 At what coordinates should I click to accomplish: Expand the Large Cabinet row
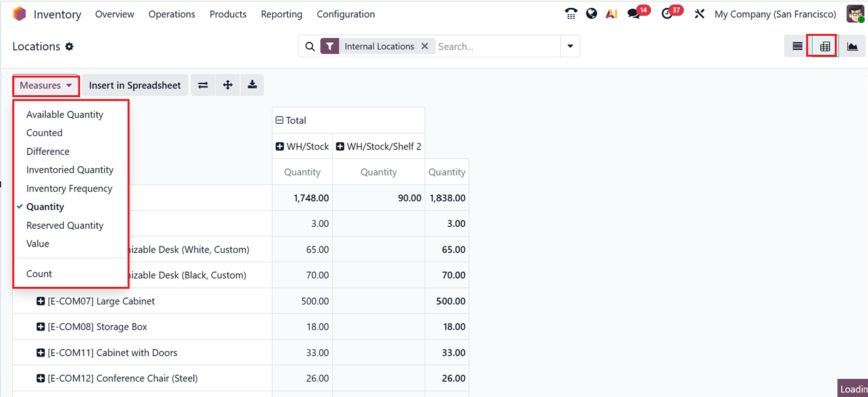[x=40, y=301]
